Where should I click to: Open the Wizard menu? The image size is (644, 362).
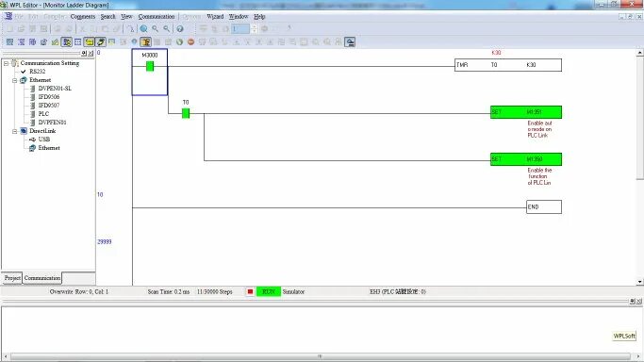[x=215, y=16]
